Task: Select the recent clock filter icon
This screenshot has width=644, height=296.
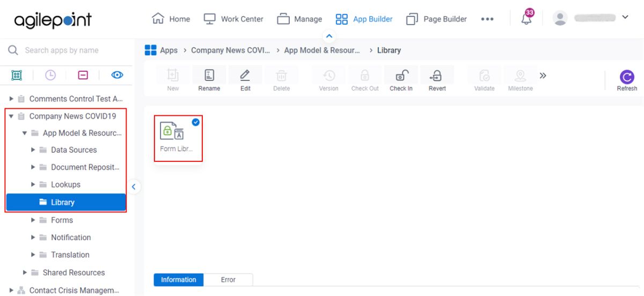Action: tap(50, 75)
